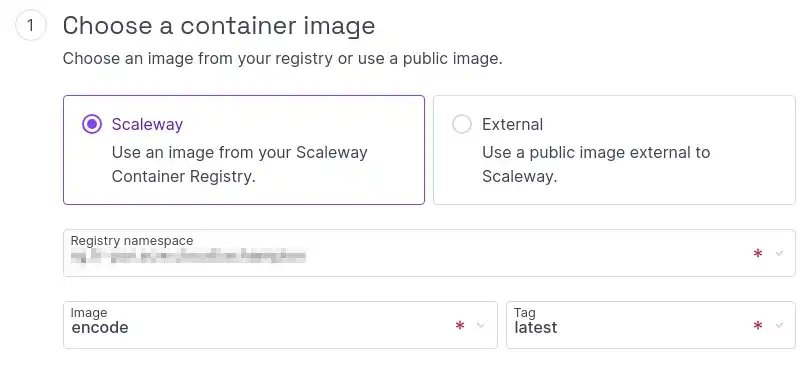This screenshot has width=811, height=392.
Task: Click the public image external description text
Action: (596, 164)
